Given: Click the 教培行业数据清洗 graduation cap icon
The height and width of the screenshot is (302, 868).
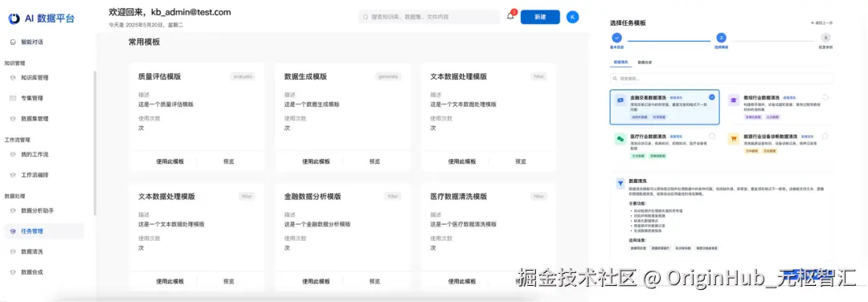Looking at the screenshot, I should [x=734, y=100].
